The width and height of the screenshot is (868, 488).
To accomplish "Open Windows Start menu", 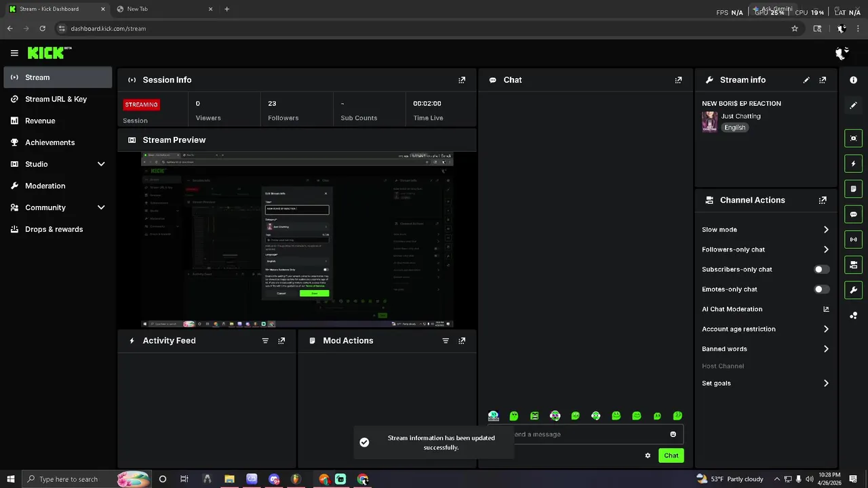I will pyautogui.click(x=9, y=479).
